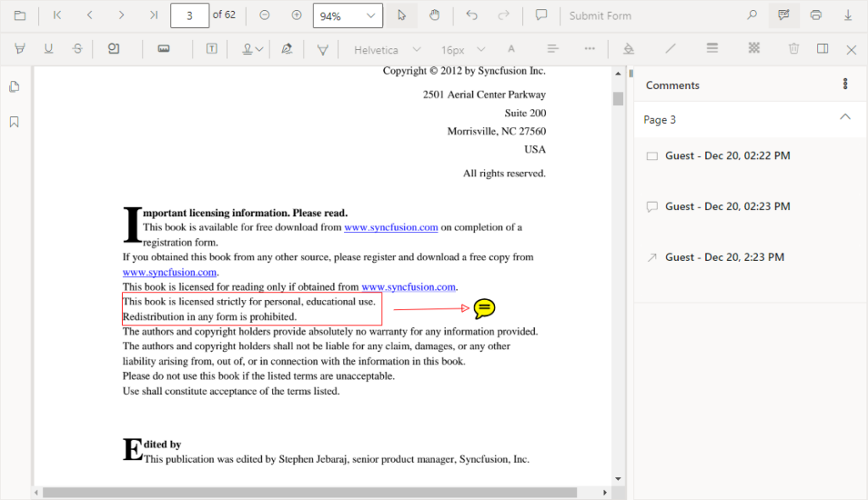
Task: Open the opacity setting
Action: [754, 48]
